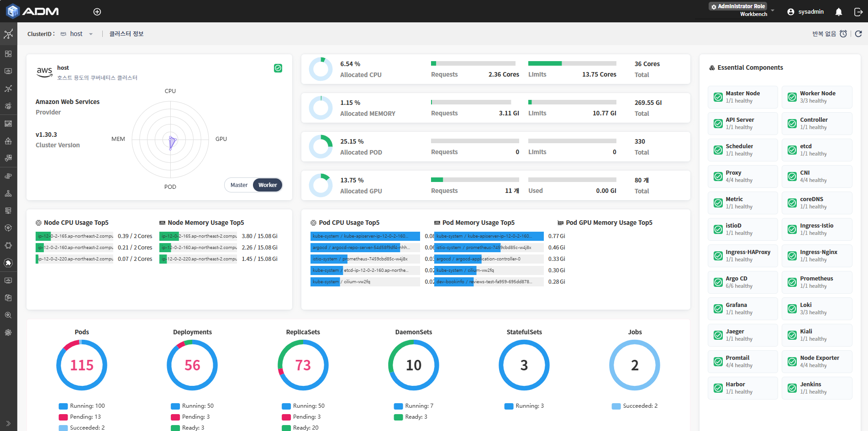Open the sysadmin account menu
This screenshot has width=868, height=431.
tap(806, 12)
